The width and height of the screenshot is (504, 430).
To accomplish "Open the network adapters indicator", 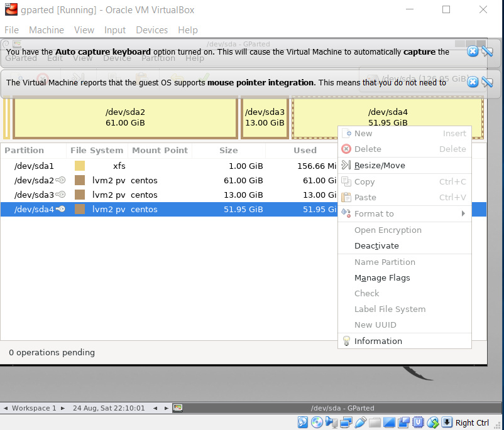I will (346, 422).
